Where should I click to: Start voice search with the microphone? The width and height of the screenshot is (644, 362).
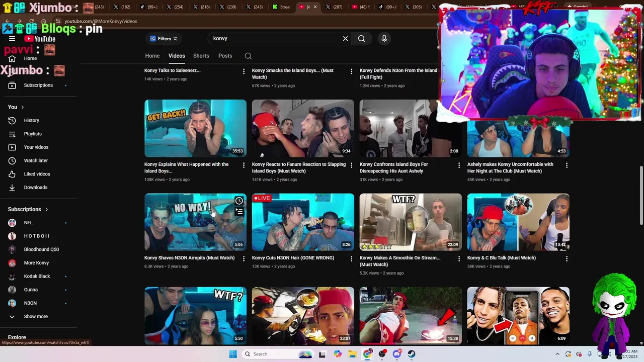tap(384, 39)
